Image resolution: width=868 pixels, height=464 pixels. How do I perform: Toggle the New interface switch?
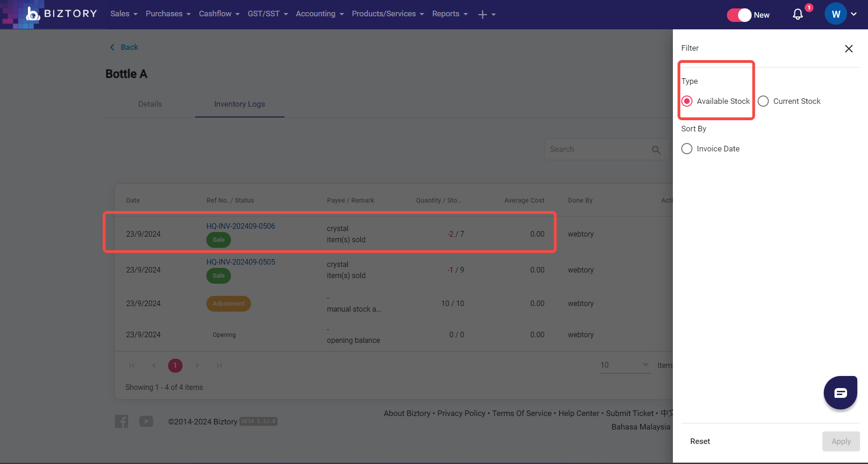point(739,15)
